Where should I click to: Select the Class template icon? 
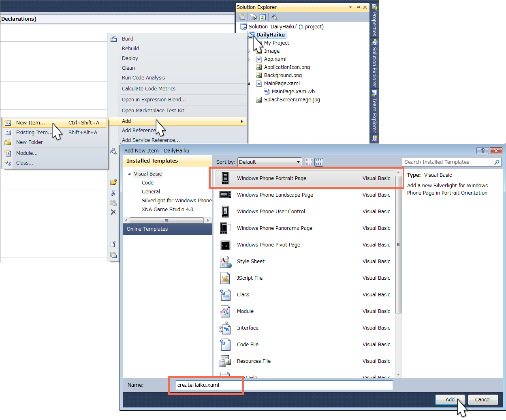225,295
